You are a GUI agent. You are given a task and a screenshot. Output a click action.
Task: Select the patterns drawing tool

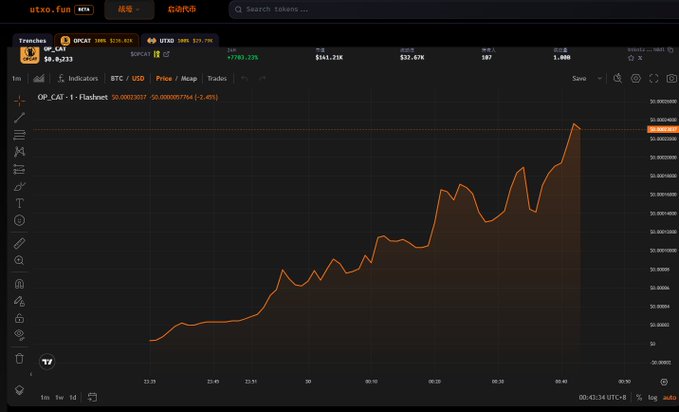19,152
